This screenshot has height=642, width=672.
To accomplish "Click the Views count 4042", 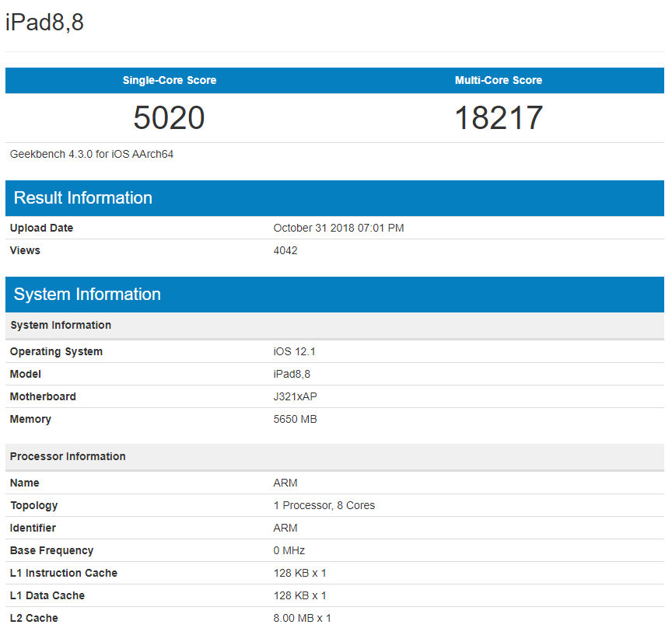I will pos(285,250).
